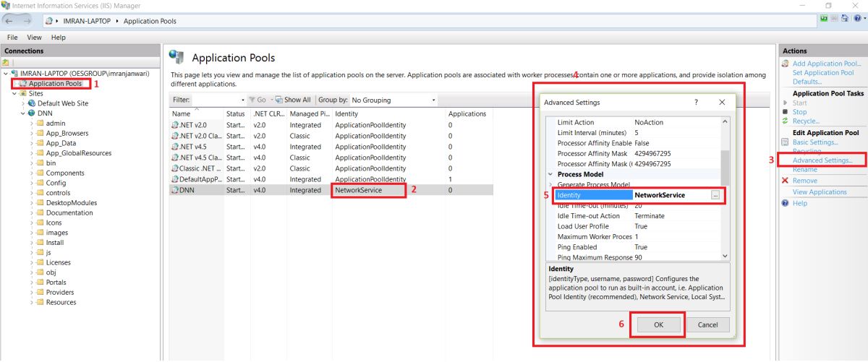Click the Connections toolbar connect icon
This screenshot has width=868, height=362.
pos(6,63)
